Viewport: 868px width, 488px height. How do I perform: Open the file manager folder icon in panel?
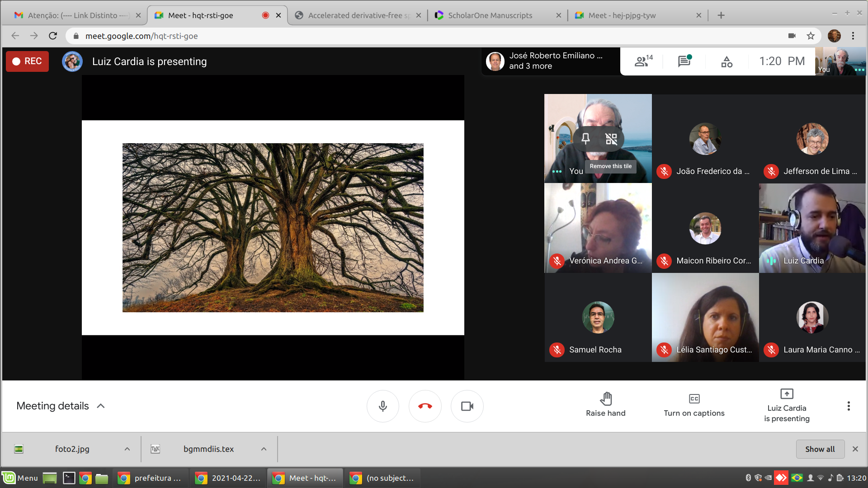pos(102,478)
